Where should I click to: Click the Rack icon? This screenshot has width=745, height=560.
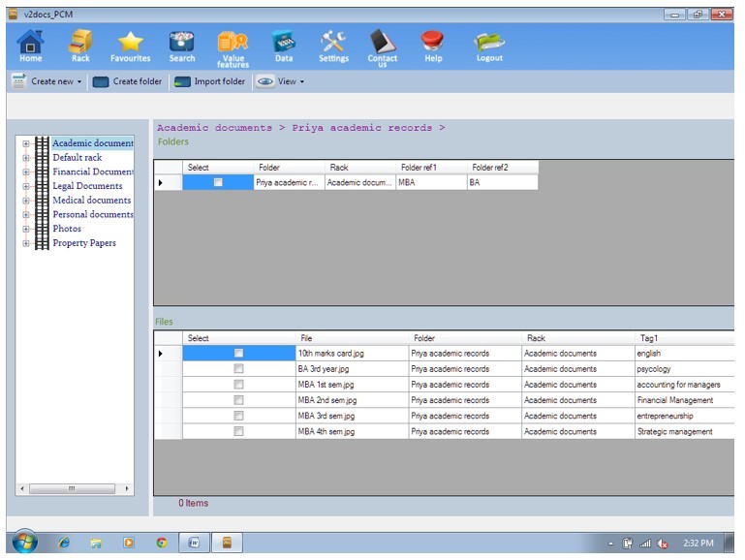point(80,43)
